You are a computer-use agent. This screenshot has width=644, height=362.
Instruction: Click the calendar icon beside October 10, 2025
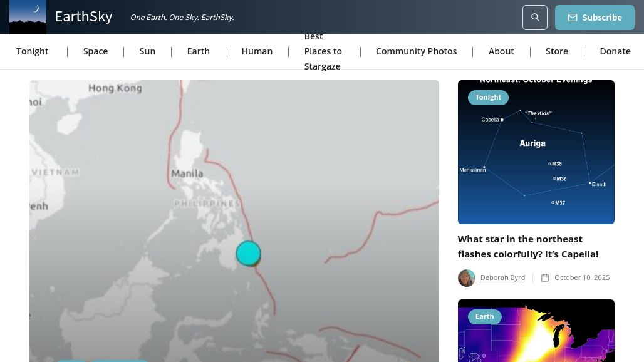pyautogui.click(x=545, y=277)
